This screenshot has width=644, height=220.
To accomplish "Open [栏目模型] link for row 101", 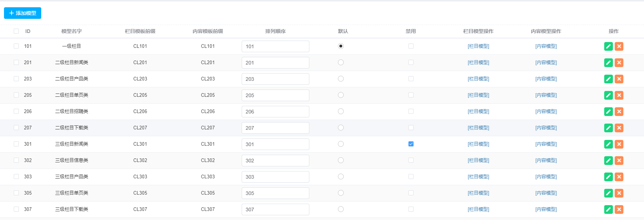I will point(478,46).
